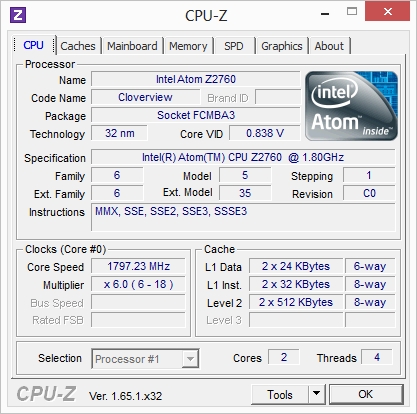Click the Level 2 cache size field

[296, 302]
